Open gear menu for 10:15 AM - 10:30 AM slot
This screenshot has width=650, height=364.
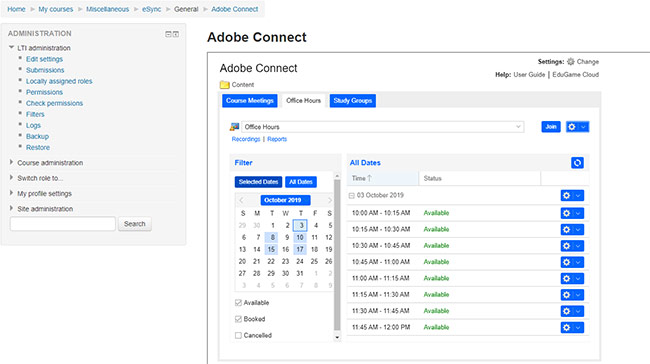[x=572, y=229]
